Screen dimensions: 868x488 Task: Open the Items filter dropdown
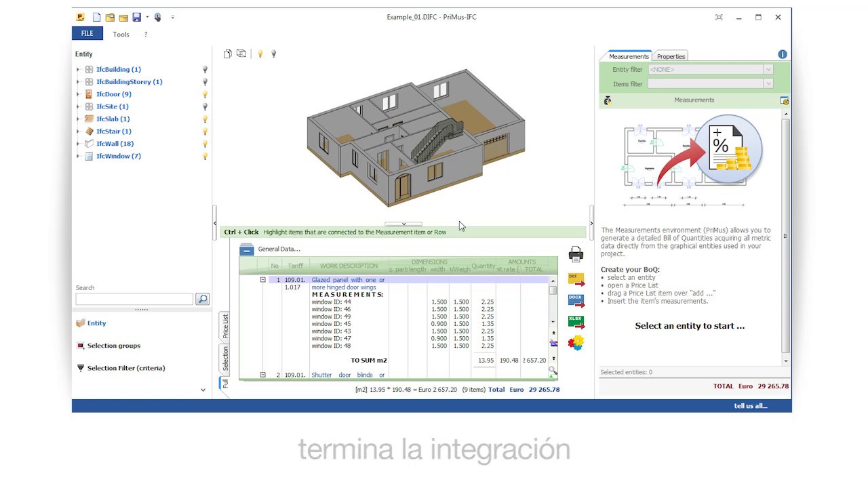[x=768, y=84]
